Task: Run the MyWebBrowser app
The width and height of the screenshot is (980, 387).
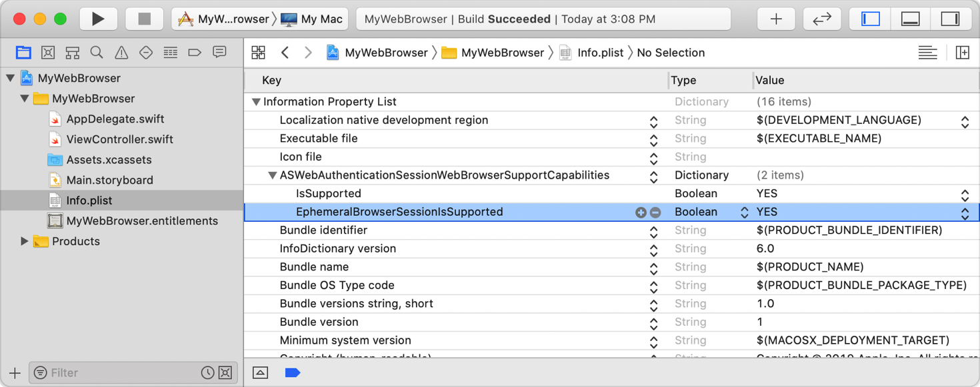Action: pos(99,18)
